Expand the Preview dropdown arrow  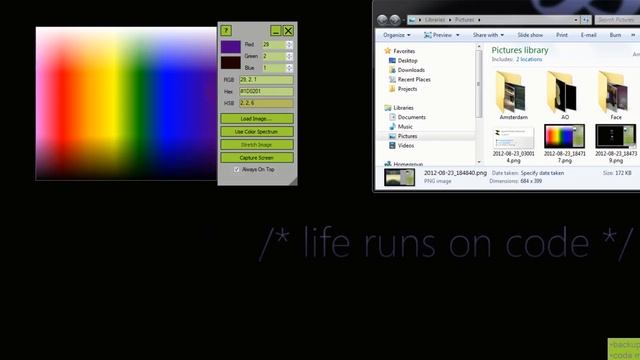[458, 35]
